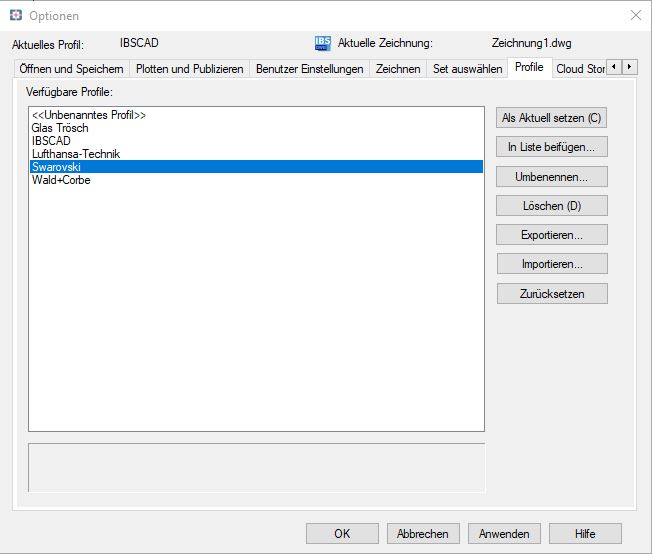Viewport: 652px width, 554px height.
Task: Select the Lufthansa-Technik profile
Action: pyautogui.click(x=256, y=154)
